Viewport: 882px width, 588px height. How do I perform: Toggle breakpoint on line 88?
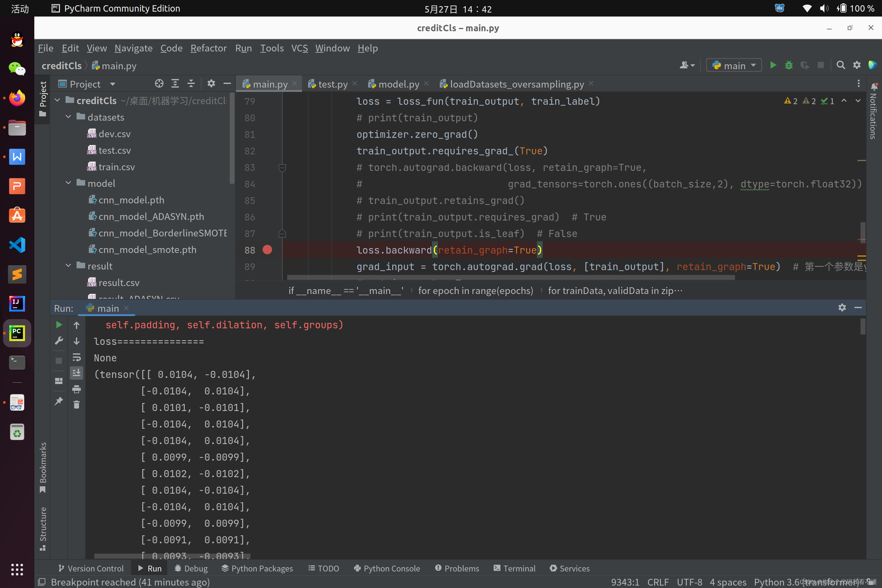coord(267,250)
